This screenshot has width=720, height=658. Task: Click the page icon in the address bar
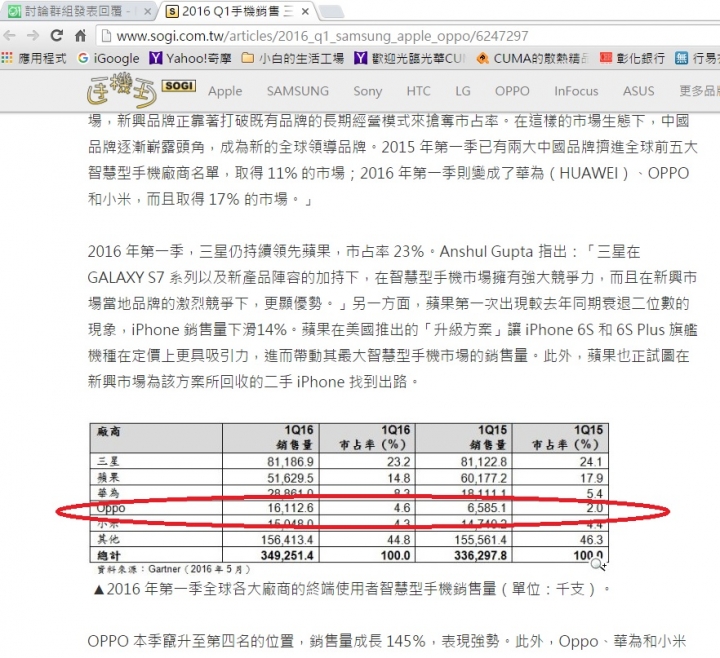[106, 36]
